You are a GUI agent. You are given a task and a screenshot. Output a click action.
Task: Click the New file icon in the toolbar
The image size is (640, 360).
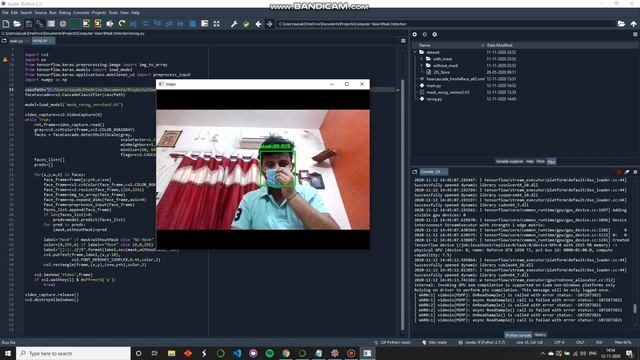pos(6,24)
